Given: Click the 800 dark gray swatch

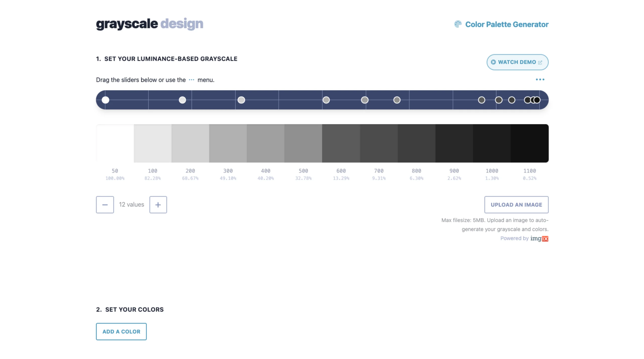Looking at the screenshot, I should 417,143.
